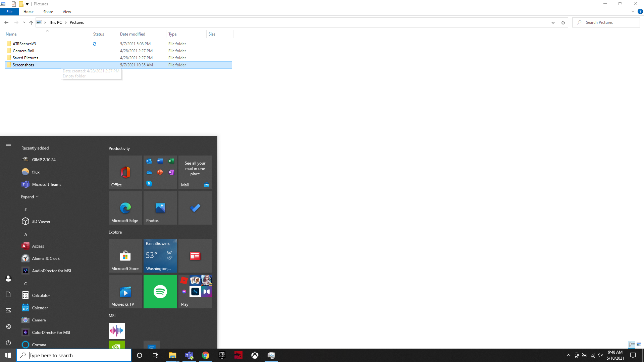
Task: Show hidden system tray icons
Action: [x=568, y=355]
